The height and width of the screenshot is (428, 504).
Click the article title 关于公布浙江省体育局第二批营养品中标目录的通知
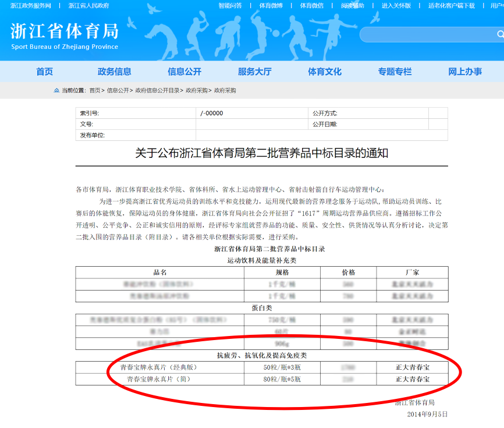coord(262,153)
